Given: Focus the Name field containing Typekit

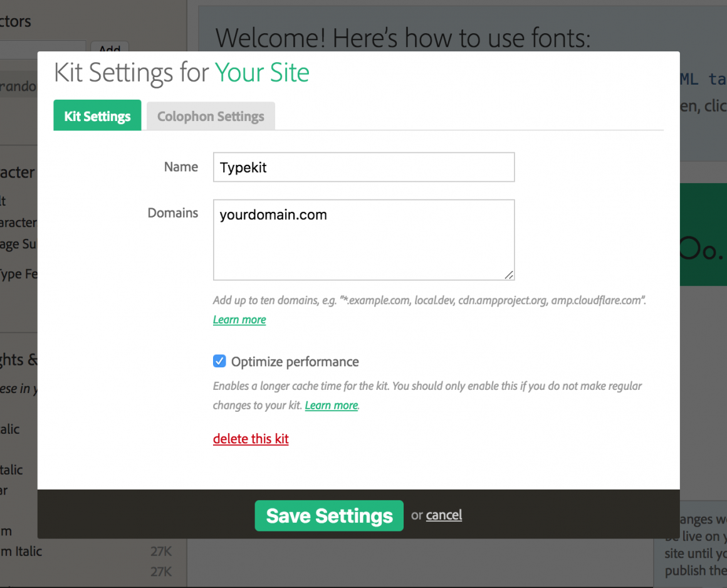Looking at the screenshot, I should (363, 167).
